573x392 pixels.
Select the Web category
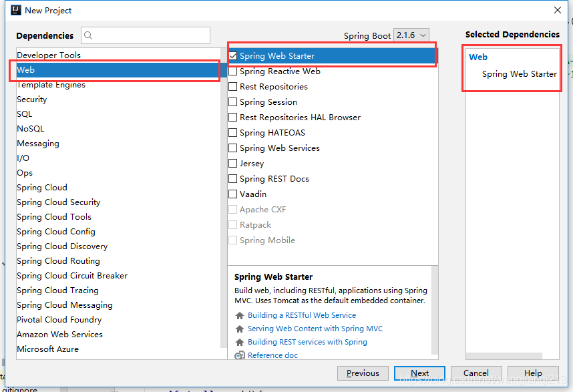tap(118, 69)
